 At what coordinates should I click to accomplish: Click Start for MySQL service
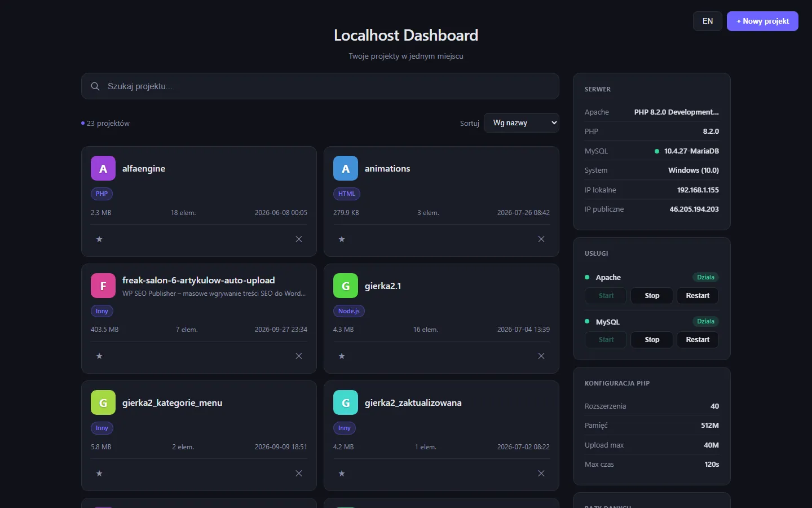(606, 340)
